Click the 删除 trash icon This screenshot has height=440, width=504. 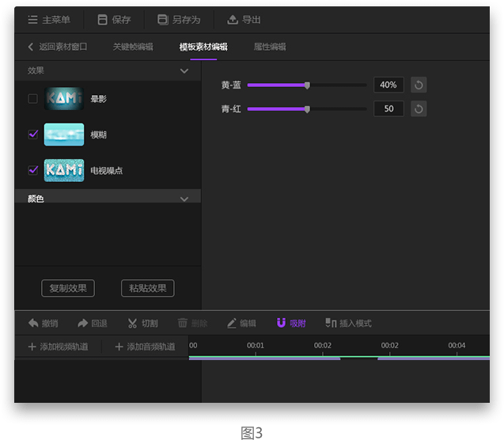coord(183,323)
